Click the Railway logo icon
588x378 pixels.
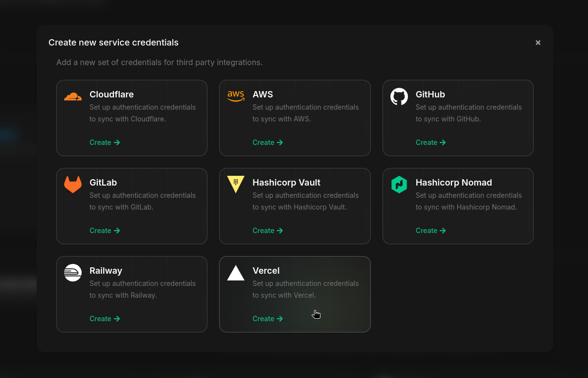click(73, 273)
